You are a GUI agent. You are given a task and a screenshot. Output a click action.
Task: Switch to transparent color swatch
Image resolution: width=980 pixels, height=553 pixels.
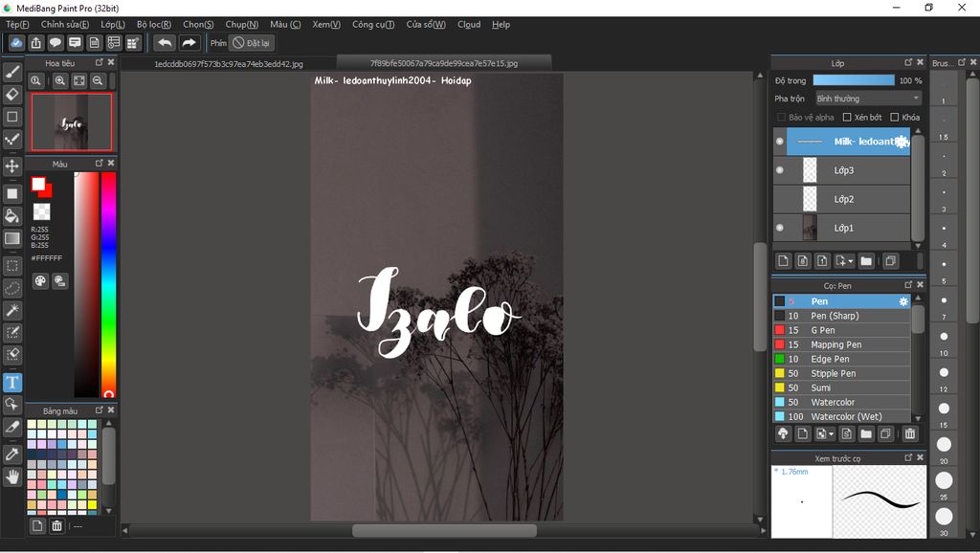[41, 211]
